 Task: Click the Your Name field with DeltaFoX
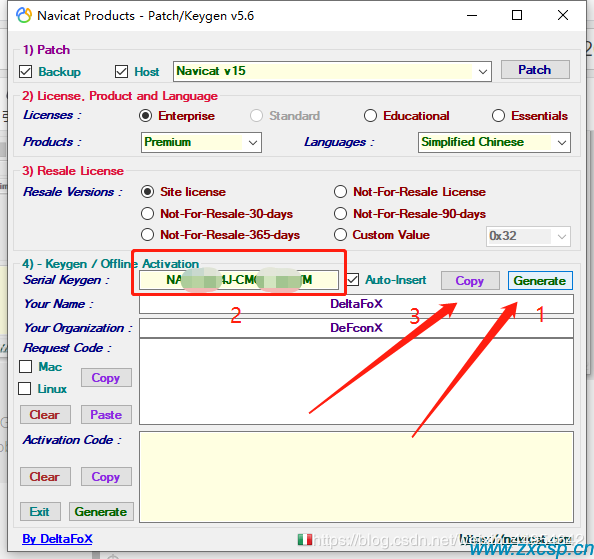click(x=356, y=304)
